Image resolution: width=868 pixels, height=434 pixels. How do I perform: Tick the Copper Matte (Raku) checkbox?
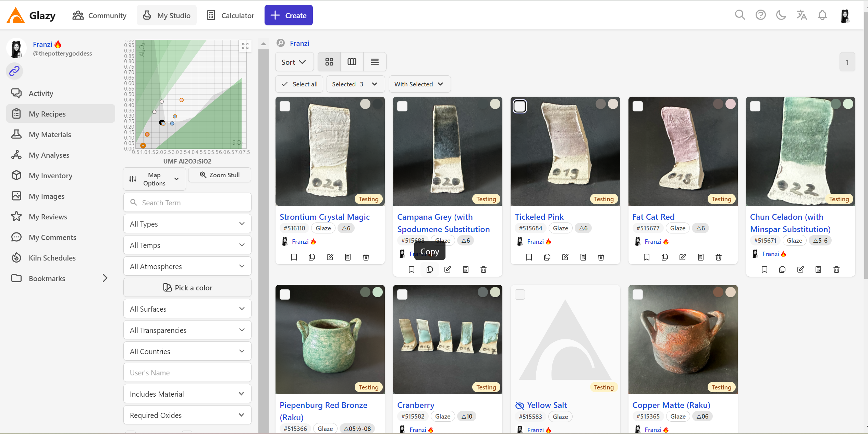(x=637, y=294)
